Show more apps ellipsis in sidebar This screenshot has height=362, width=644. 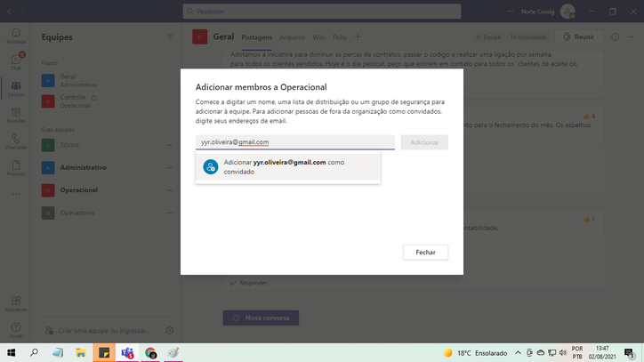click(x=16, y=195)
